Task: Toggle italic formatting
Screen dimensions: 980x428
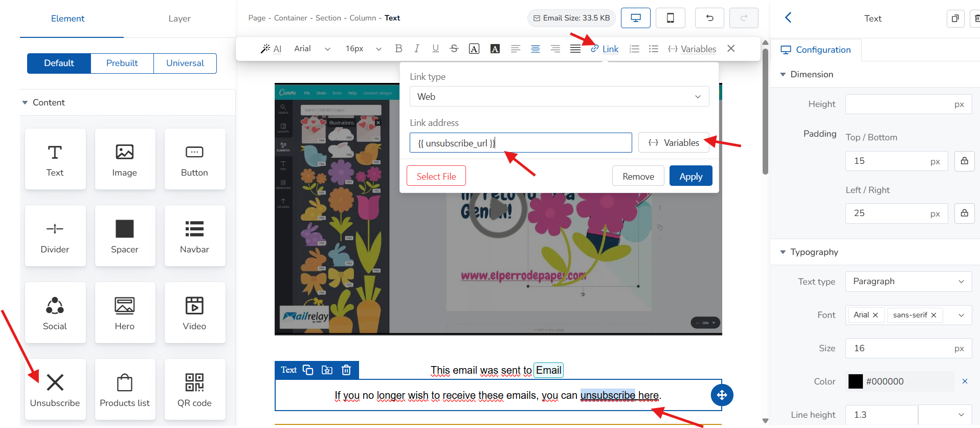Action: coord(417,49)
